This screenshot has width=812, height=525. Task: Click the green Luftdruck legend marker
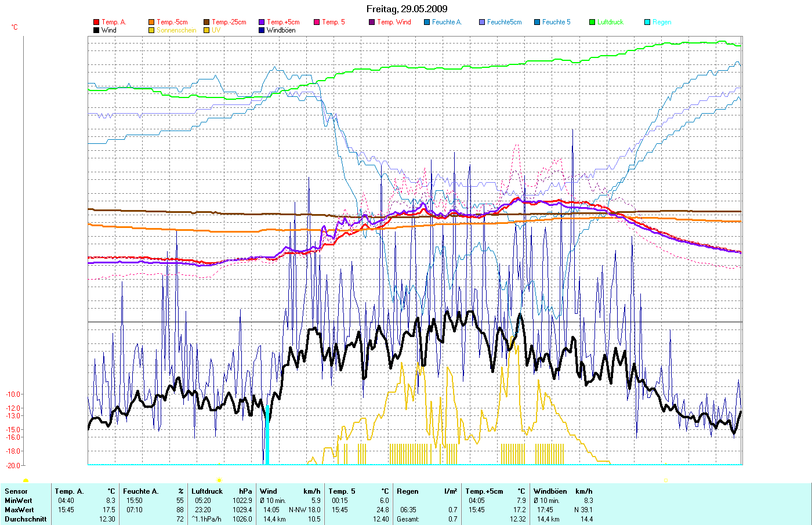click(x=592, y=23)
